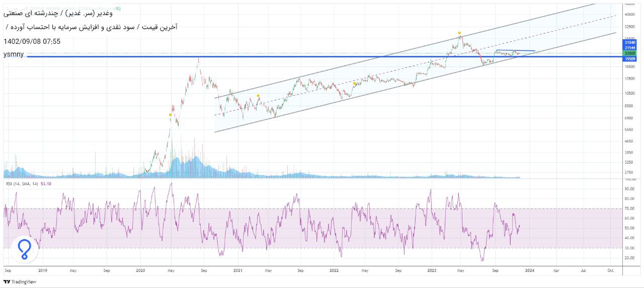Select the green 20800 current price tag
The image size is (644, 288).
[x=630, y=53]
